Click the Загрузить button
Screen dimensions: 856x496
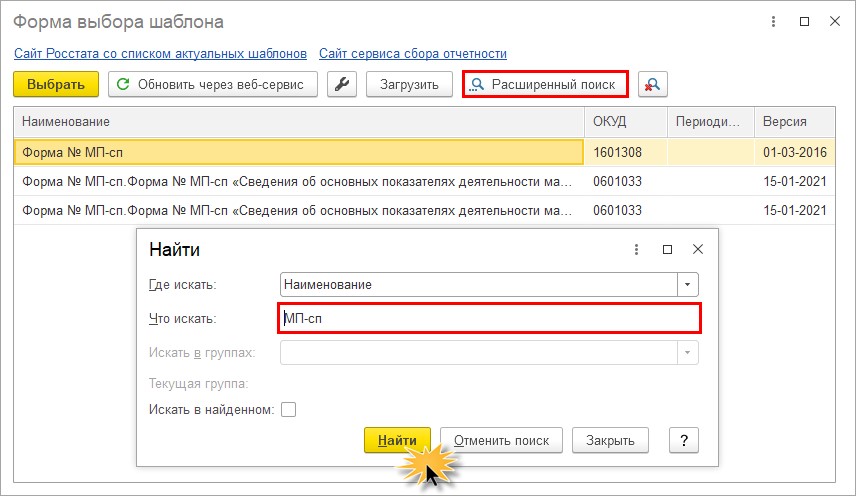pos(409,85)
